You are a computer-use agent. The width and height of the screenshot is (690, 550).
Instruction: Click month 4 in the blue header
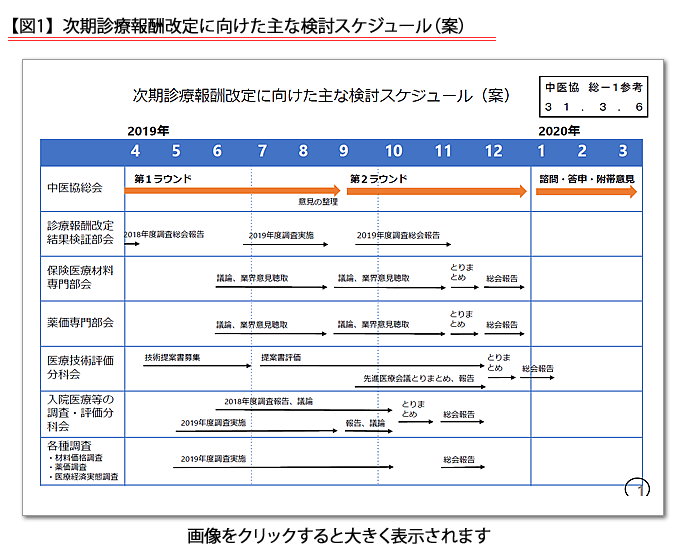[x=135, y=151]
